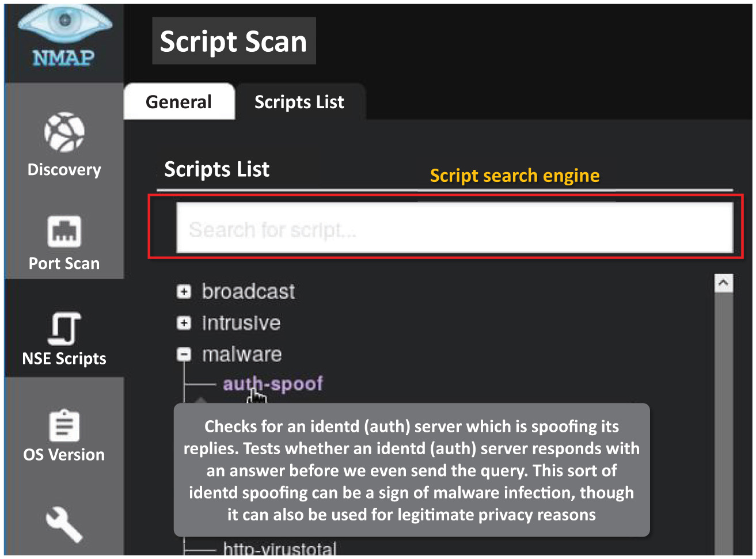
Task: Select the auth-spoof script
Action: tap(273, 383)
